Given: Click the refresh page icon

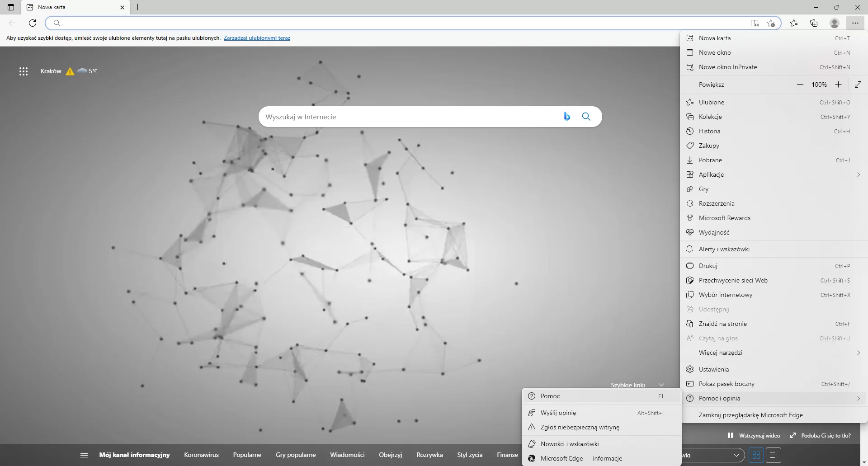Looking at the screenshot, I should point(33,23).
